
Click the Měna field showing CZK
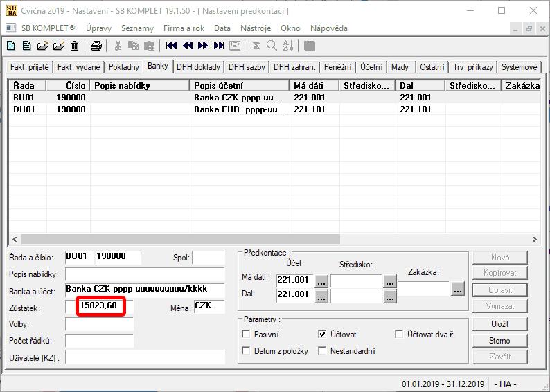point(209,306)
